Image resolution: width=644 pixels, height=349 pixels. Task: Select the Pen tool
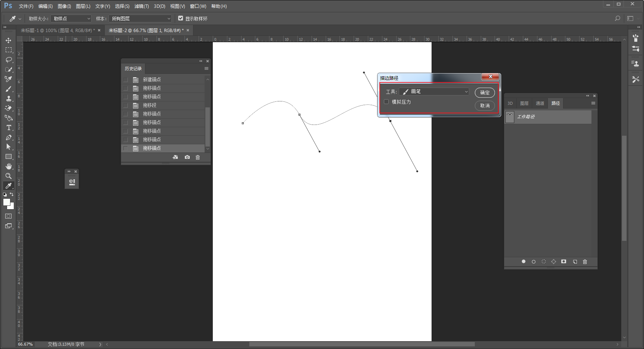click(8, 137)
